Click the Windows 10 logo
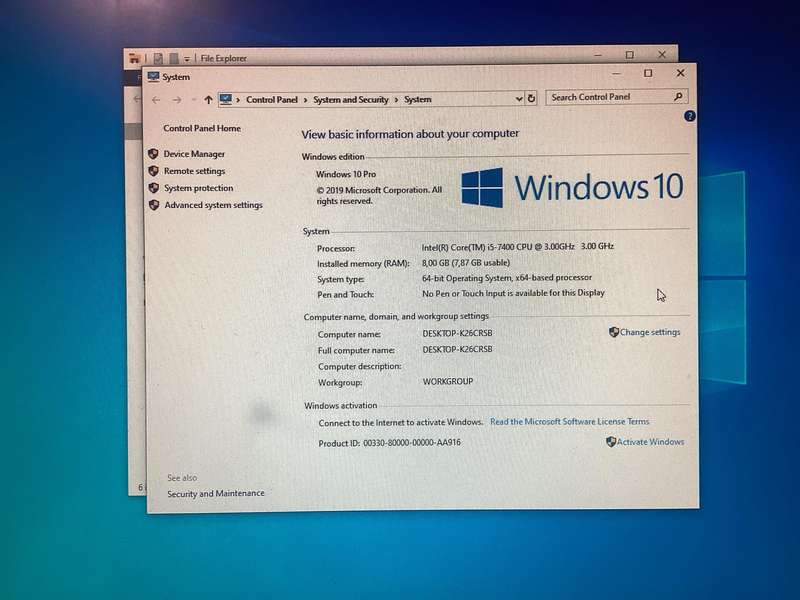 point(572,187)
